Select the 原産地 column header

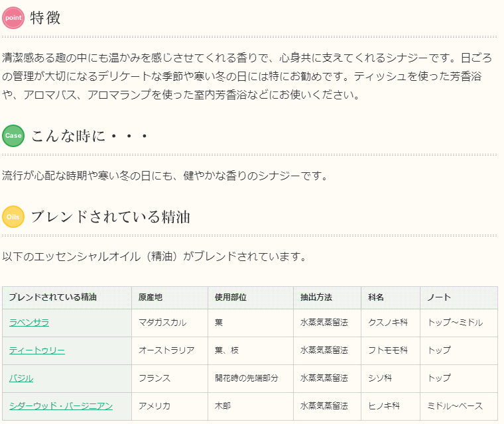coord(170,297)
